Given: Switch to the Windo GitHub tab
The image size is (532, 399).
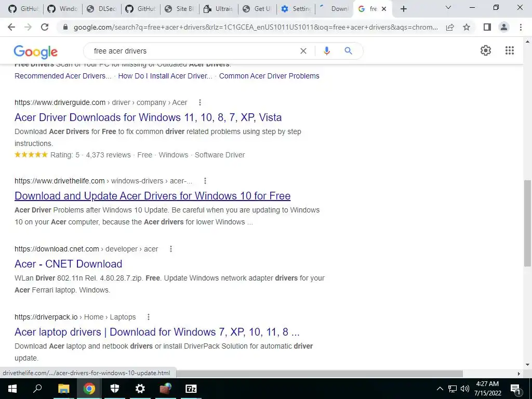Looking at the screenshot, I should (x=63, y=9).
